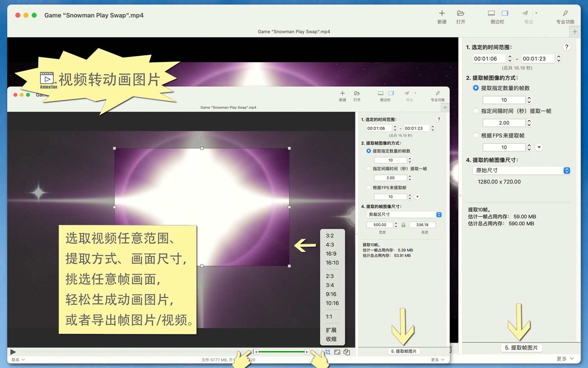The height and width of the screenshot is (368, 588).
Task: Click the lock icon between crop width and height
Action: click(404, 225)
